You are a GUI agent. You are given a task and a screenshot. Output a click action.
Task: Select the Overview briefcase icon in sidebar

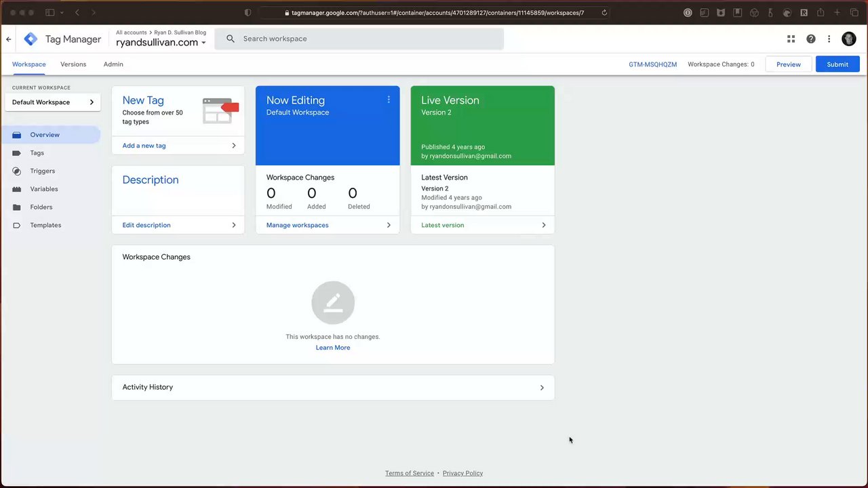16,135
